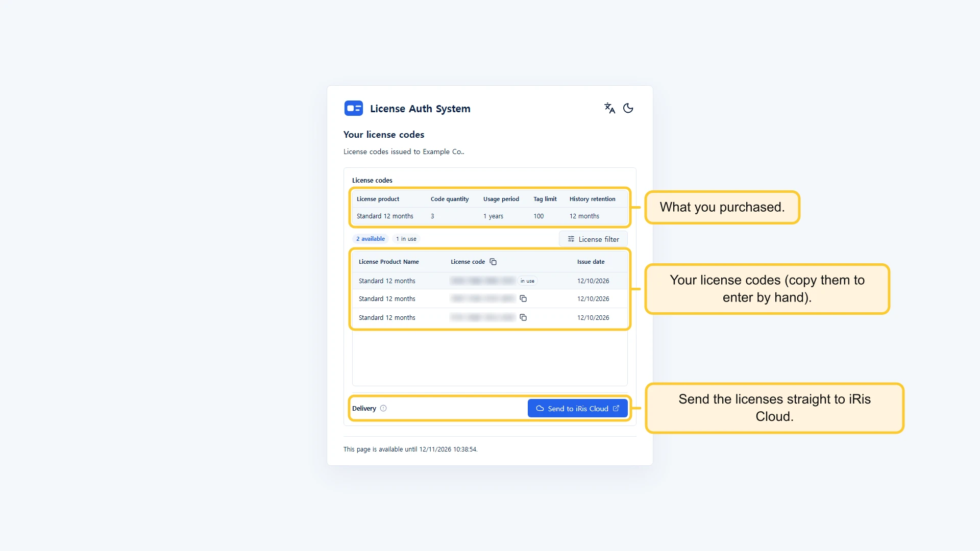The width and height of the screenshot is (980, 551).
Task: Click the 'Usage period' column header
Action: coord(501,199)
